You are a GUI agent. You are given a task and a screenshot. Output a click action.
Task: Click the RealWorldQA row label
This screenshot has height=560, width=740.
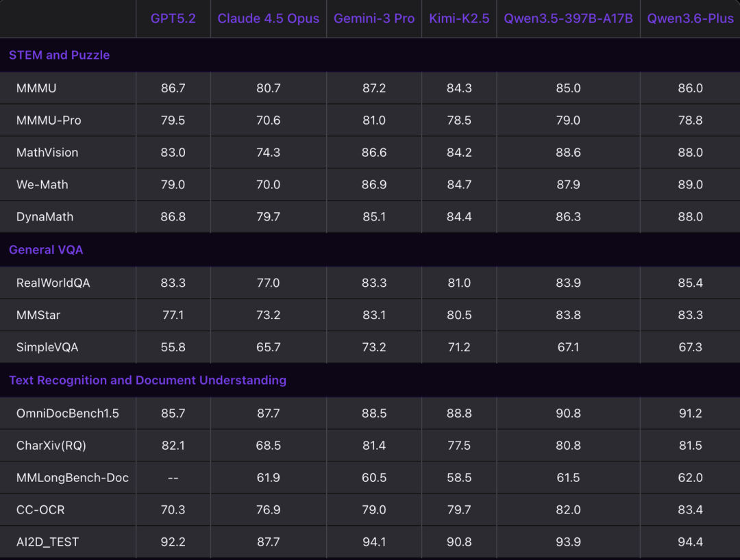(x=53, y=283)
